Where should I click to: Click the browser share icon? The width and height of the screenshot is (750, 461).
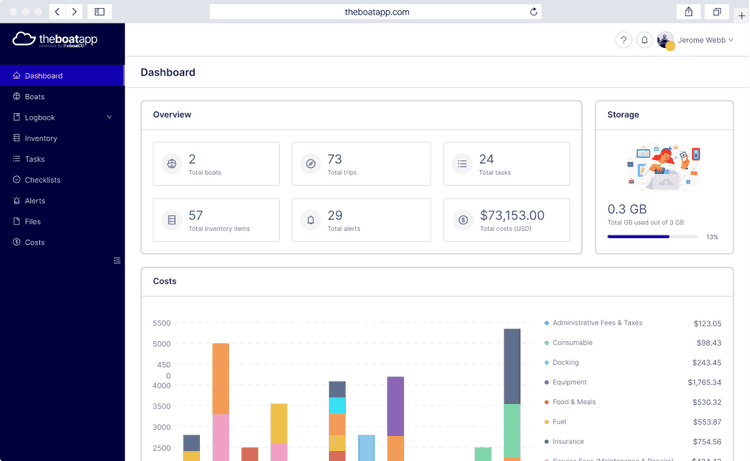pyautogui.click(x=688, y=12)
